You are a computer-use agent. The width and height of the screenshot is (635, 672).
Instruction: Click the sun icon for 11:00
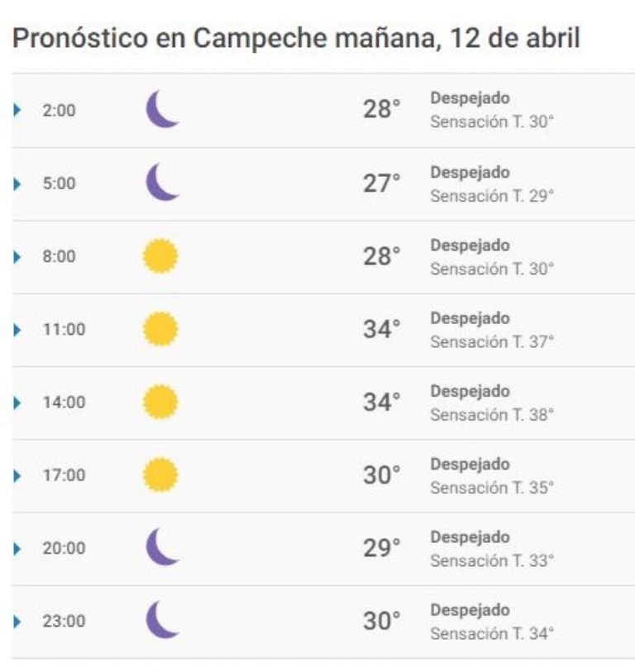point(160,329)
